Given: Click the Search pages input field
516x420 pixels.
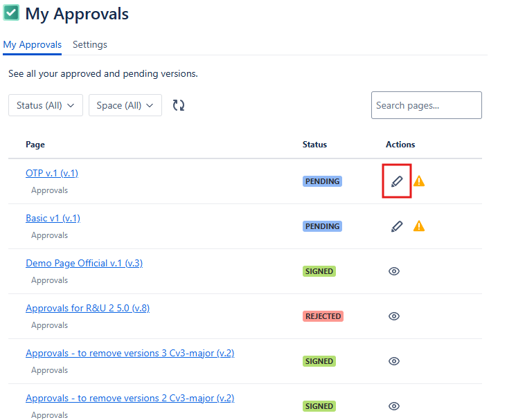Looking at the screenshot, I should [426, 105].
